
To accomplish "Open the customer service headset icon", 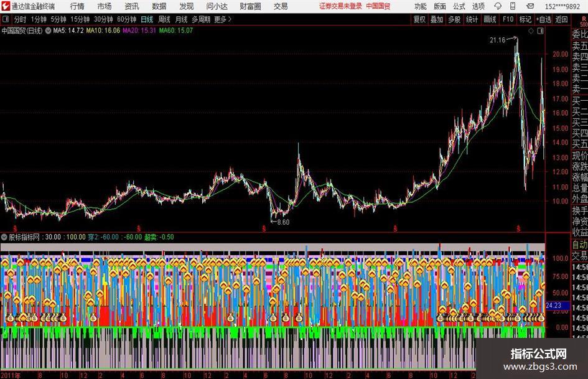I will [x=498, y=6].
